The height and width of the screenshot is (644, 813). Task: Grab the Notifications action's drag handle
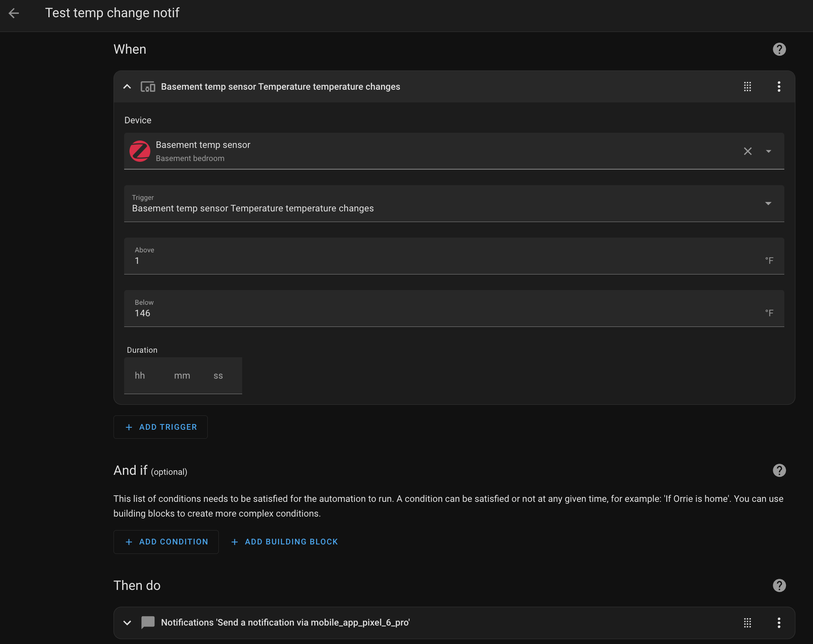pos(747,623)
